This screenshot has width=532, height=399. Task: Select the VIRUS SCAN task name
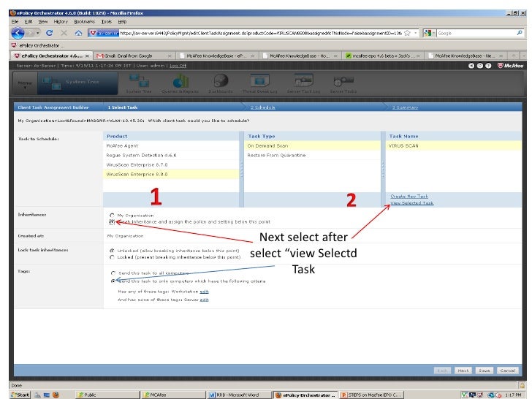454,145
